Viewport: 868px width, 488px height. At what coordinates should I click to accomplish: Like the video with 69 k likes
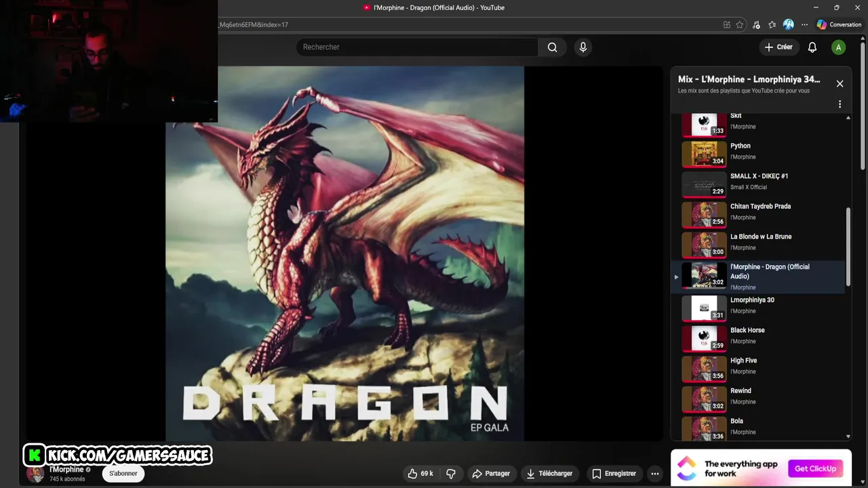click(x=420, y=474)
